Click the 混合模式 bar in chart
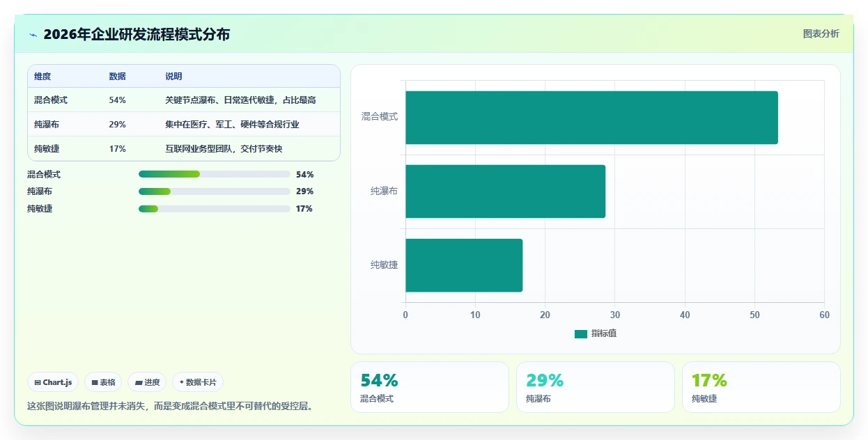The image size is (868, 440). click(591, 118)
